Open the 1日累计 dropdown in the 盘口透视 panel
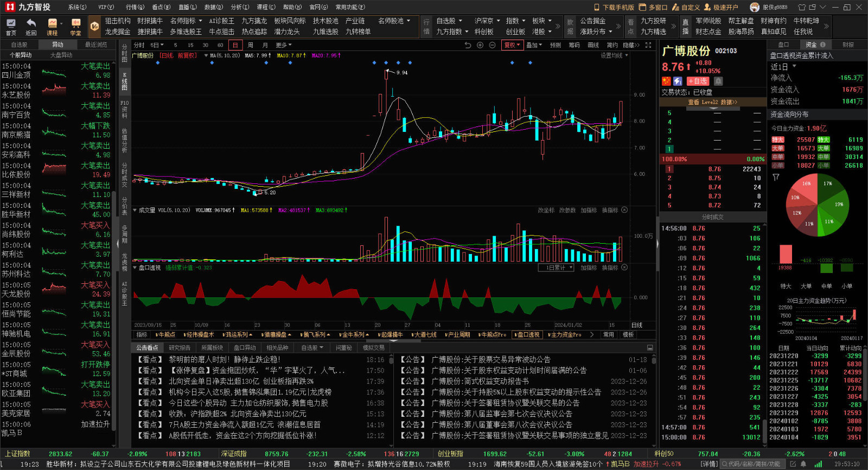 click(556, 268)
